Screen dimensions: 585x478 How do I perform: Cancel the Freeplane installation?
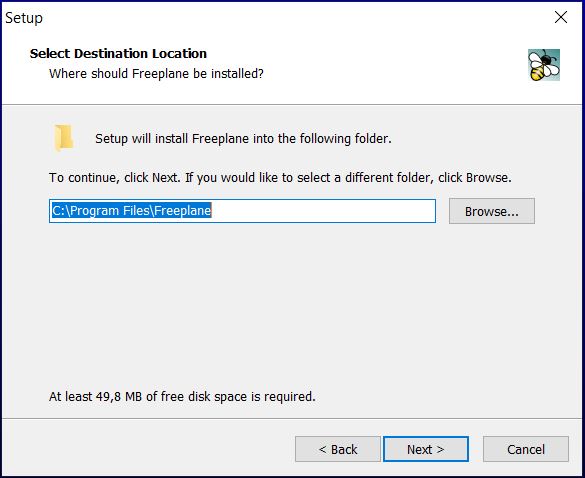coord(526,449)
